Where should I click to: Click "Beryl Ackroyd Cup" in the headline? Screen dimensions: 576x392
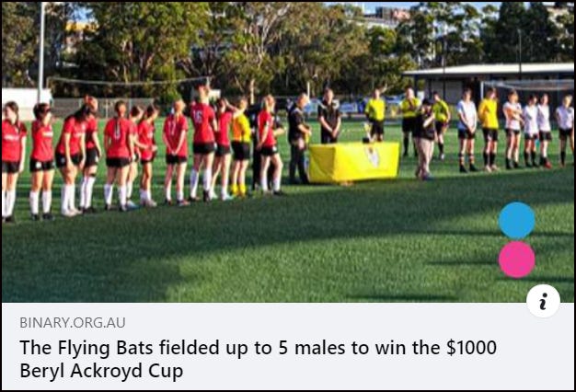coord(101,371)
